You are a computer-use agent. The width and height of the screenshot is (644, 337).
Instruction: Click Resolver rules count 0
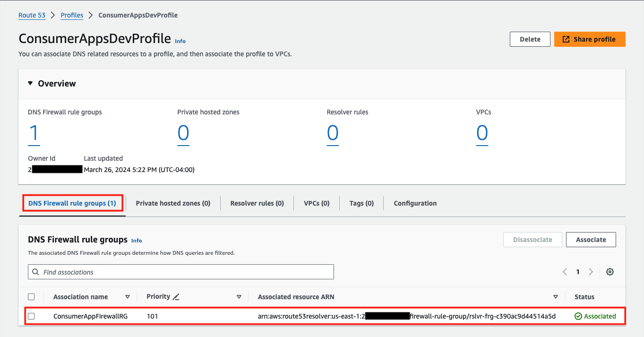[x=333, y=134]
